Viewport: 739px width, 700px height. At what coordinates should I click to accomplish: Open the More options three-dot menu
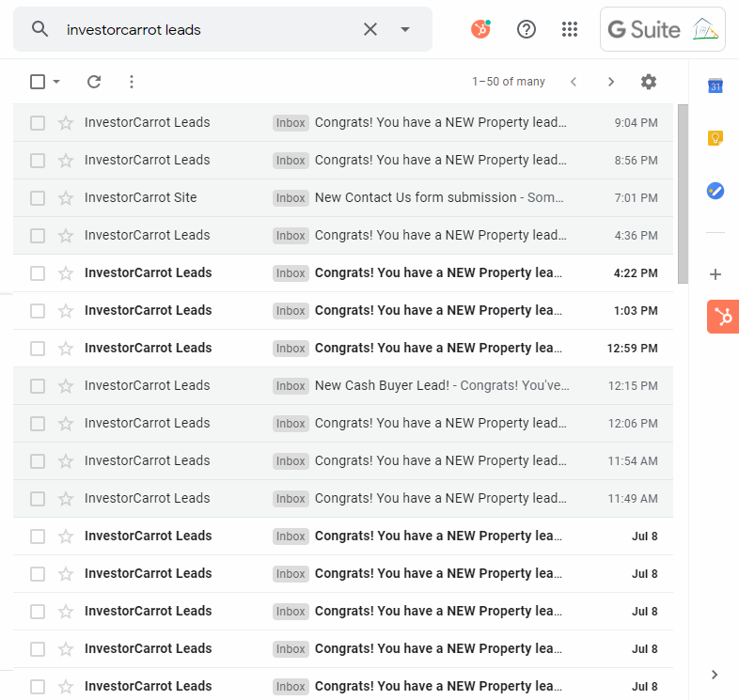point(132,82)
